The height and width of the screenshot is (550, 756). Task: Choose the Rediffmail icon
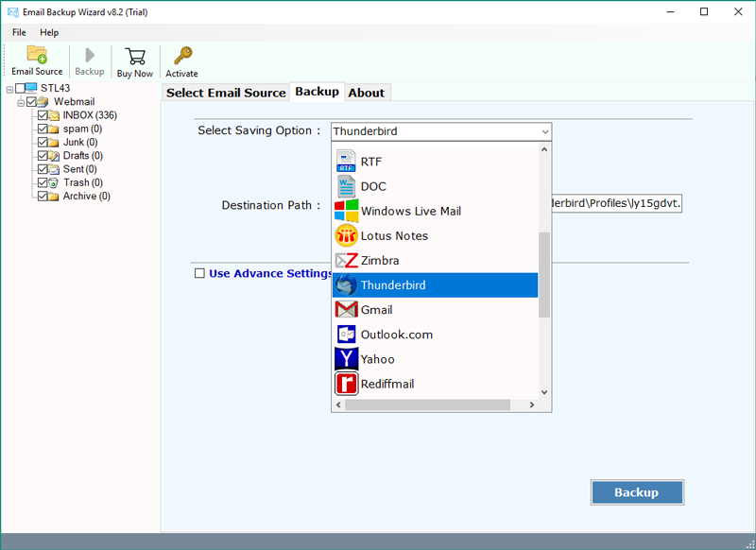[346, 384]
